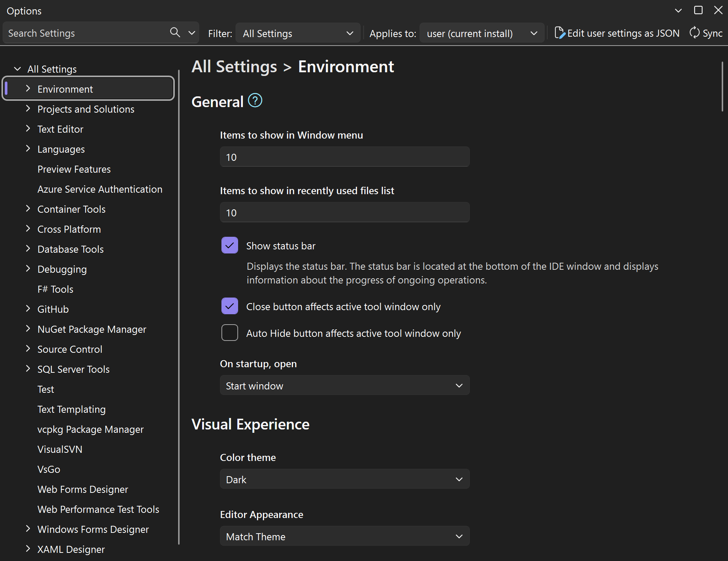Viewport: 728px width, 561px height.
Task: Select Preview Features in settings tree
Action: click(74, 169)
